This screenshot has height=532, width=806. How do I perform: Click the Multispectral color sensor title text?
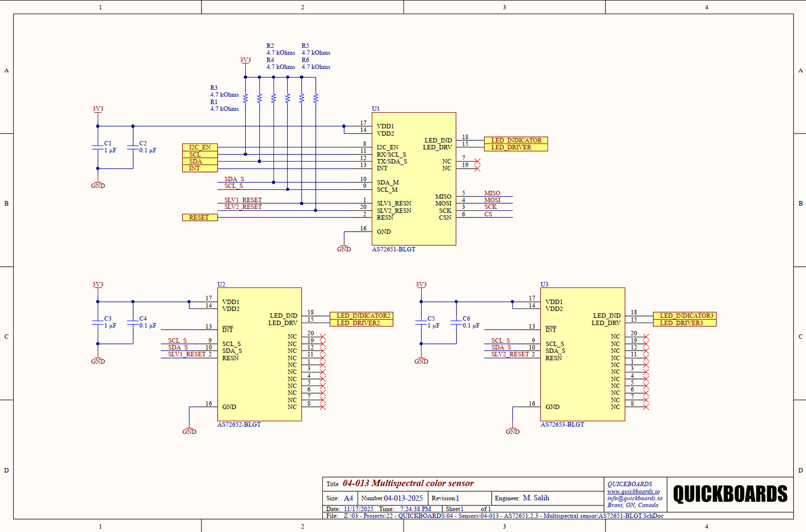(x=408, y=483)
